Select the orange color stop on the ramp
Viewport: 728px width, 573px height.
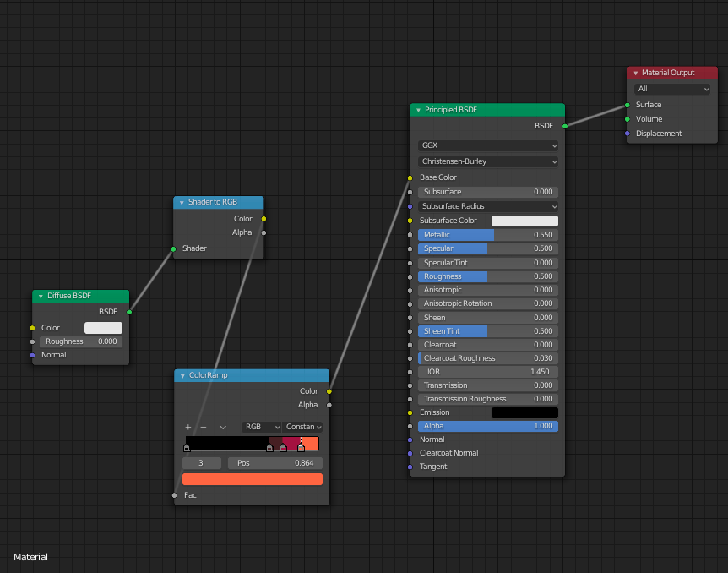click(301, 448)
